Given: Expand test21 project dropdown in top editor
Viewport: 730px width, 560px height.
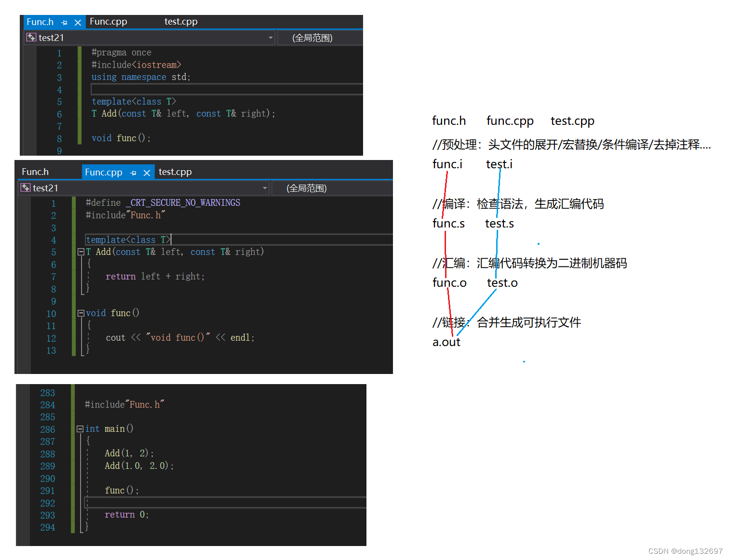Looking at the screenshot, I should pos(270,38).
